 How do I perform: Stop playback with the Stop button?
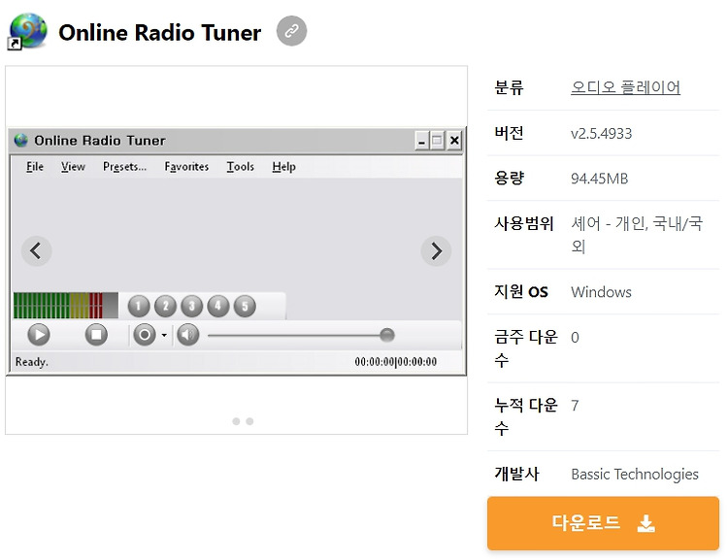coord(96,335)
